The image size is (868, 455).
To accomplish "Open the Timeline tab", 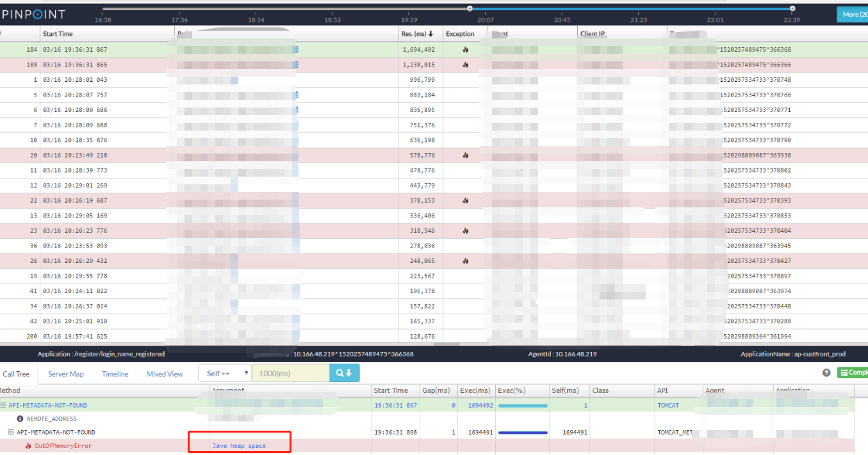I will (115, 374).
